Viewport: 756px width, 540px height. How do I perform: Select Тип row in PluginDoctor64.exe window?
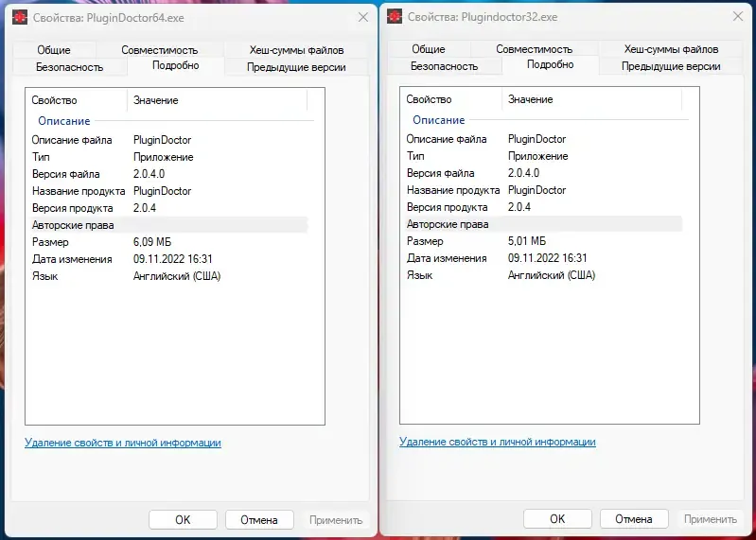coord(167,157)
